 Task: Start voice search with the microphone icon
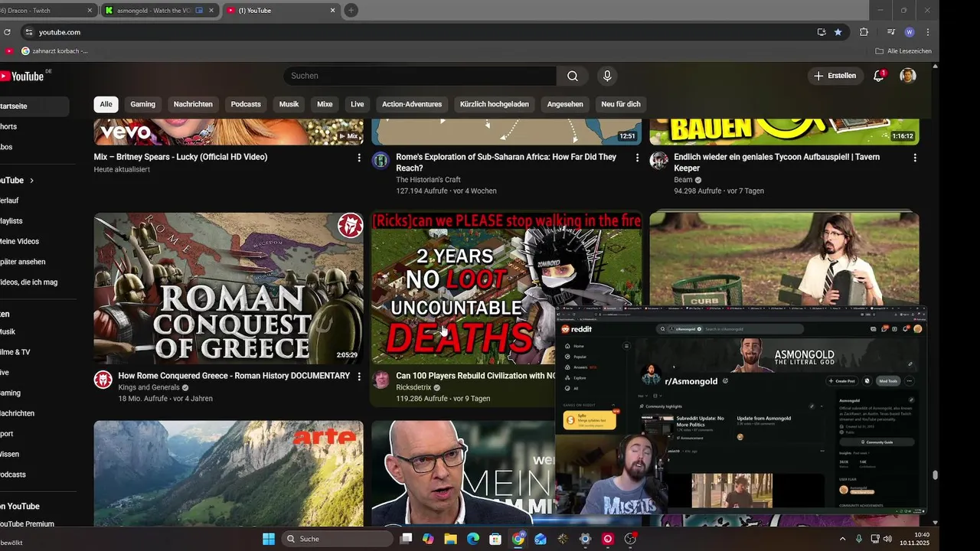607,76
